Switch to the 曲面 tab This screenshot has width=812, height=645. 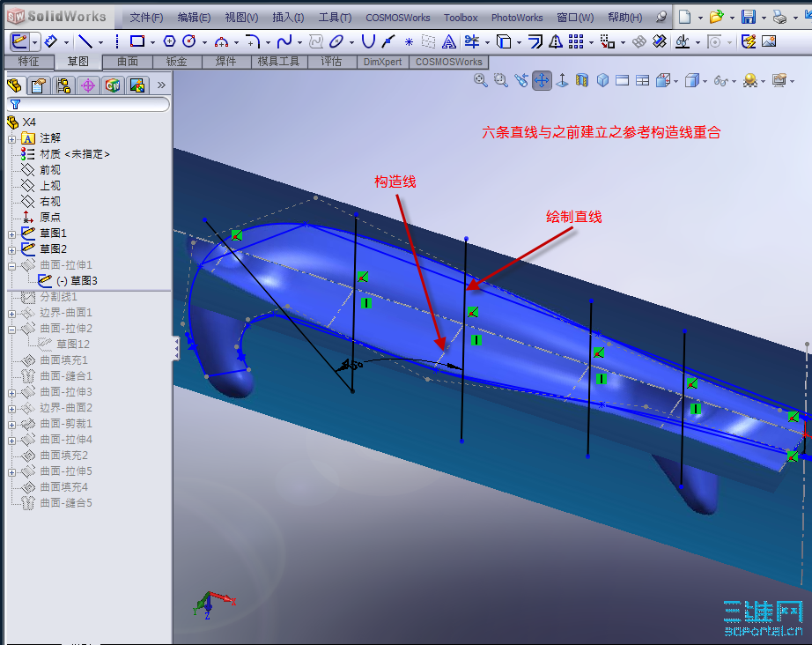128,62
